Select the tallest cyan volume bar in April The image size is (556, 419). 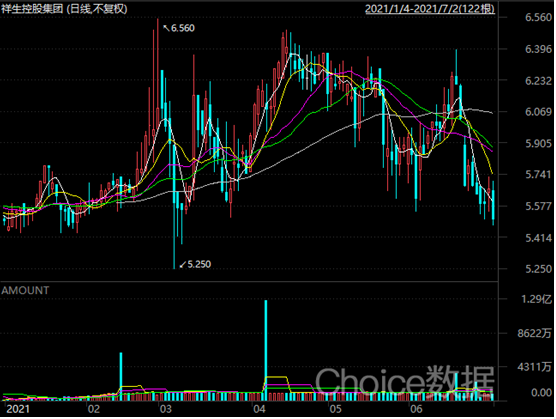(266, 351)
